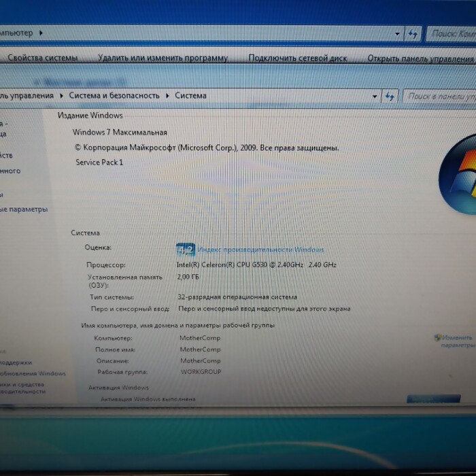Select memory value '2,00 ГБ'
The image size is (476, 476).
188,277
